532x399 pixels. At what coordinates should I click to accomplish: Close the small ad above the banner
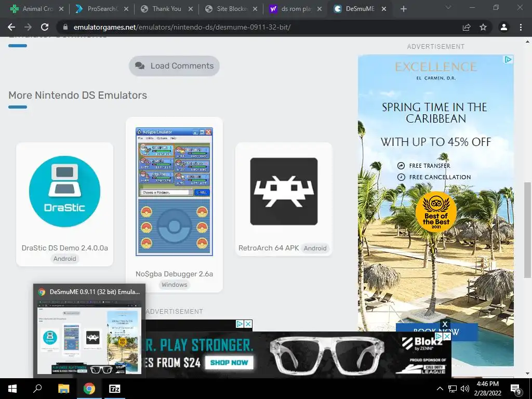[x=248, y=324]
